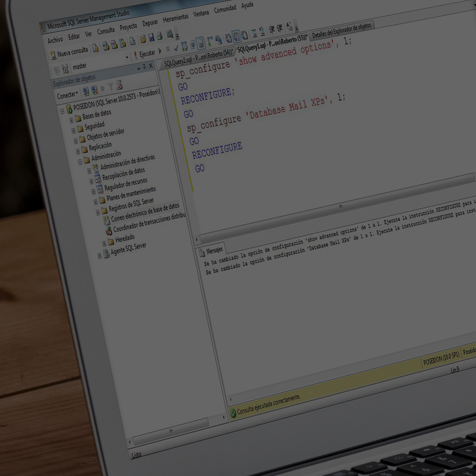Click the 'show advanced options' string in editor
The image size is (476, 476).
click(285, 54)
